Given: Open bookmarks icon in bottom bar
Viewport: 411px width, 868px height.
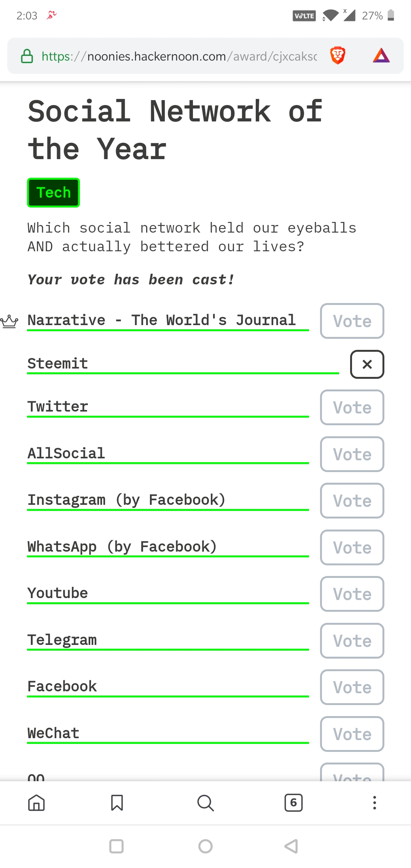Looking at the screenshot, I should [x=117, y=803].
